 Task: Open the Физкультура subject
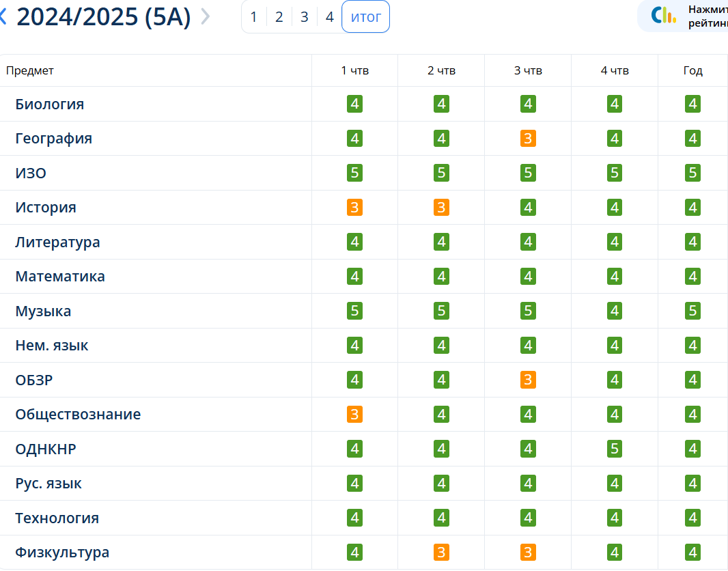62,553
